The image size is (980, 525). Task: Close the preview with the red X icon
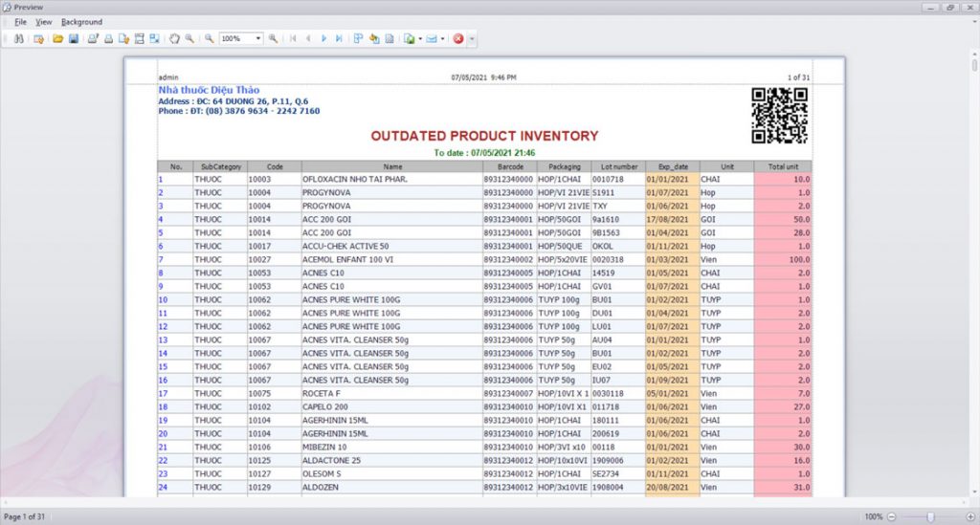point(458,38)
